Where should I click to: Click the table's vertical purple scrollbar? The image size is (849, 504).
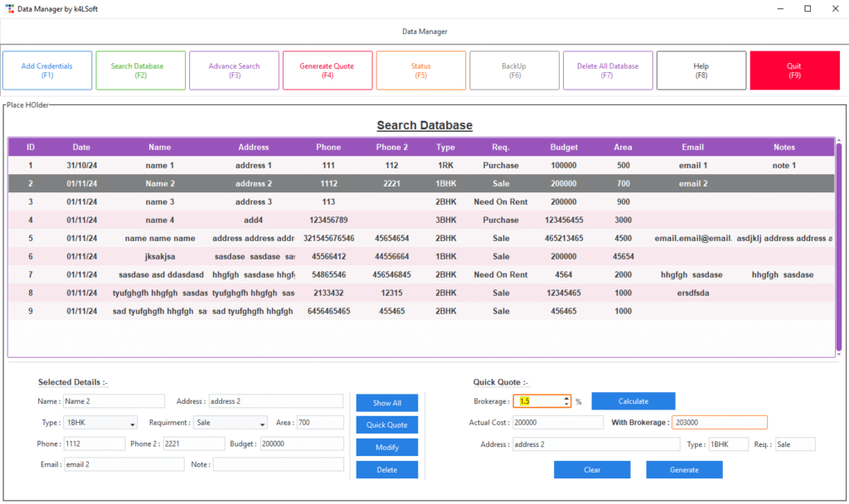coord(838,249)
